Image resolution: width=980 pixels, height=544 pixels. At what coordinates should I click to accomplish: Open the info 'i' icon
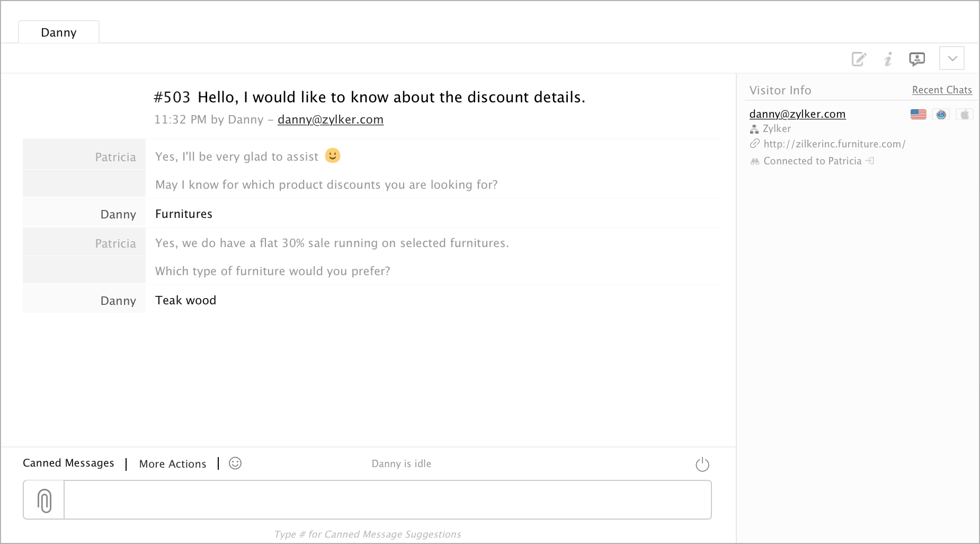(x=888, y=59)
